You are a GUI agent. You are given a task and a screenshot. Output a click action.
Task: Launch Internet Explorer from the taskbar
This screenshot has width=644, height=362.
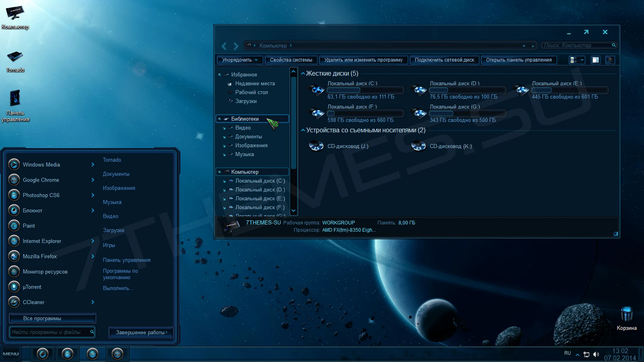tap(92, 354)
